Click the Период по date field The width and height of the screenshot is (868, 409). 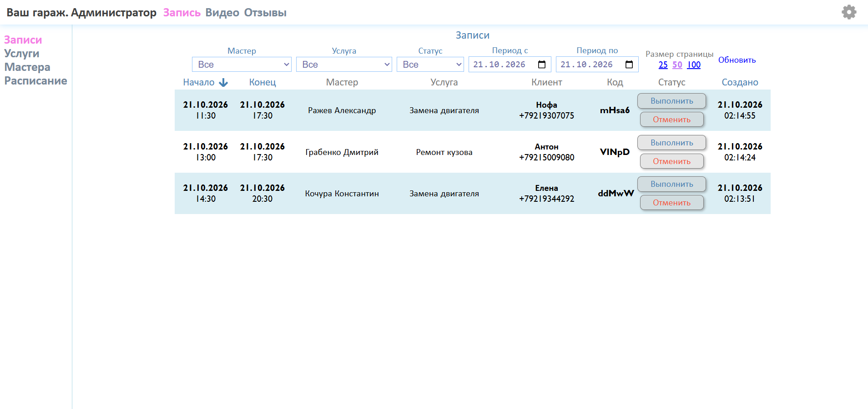point(597,65)
